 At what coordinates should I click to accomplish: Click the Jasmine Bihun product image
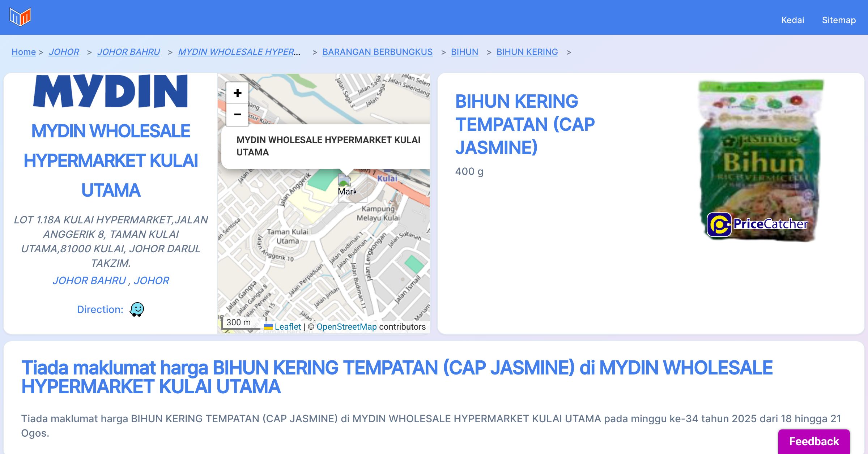click(761, 160)
